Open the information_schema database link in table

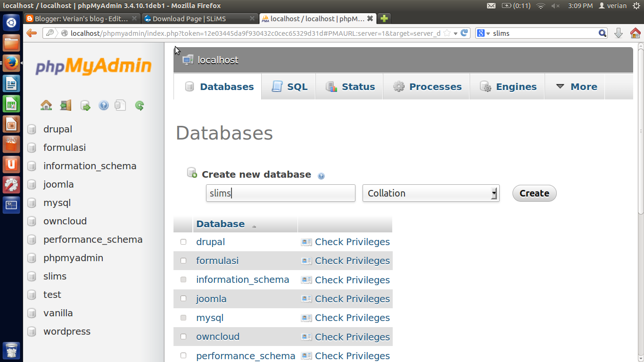[x=242, y=280]
